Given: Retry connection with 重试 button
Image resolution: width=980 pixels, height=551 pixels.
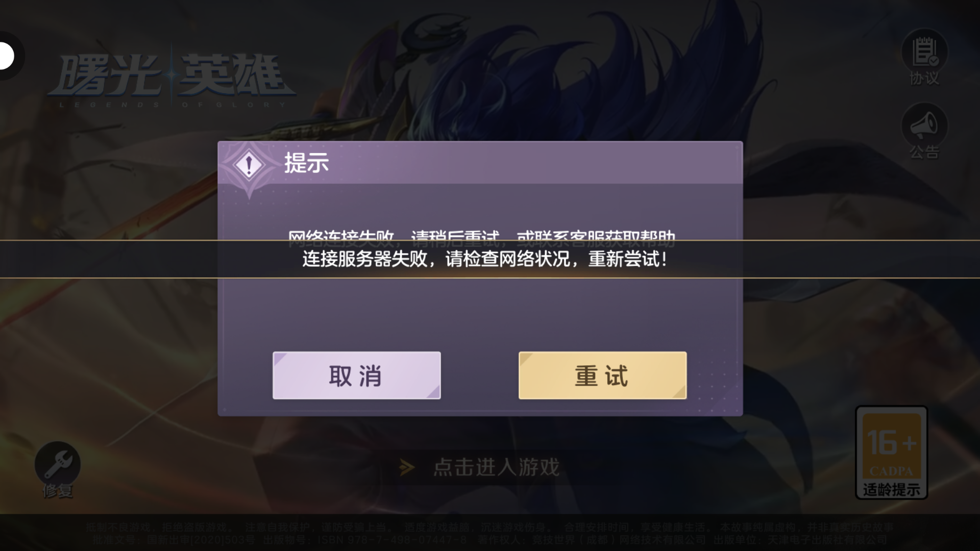Looking at the screenshot, I should pos(602,375).
